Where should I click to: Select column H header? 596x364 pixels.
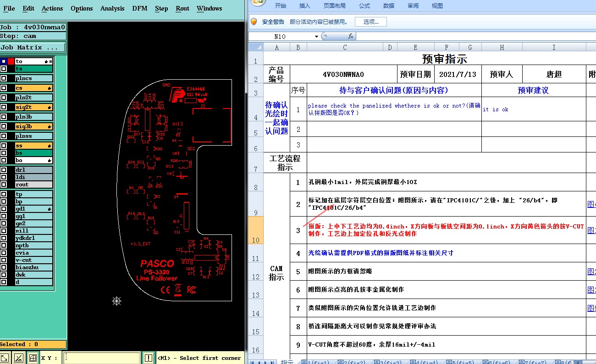click(x=502, y=47)
